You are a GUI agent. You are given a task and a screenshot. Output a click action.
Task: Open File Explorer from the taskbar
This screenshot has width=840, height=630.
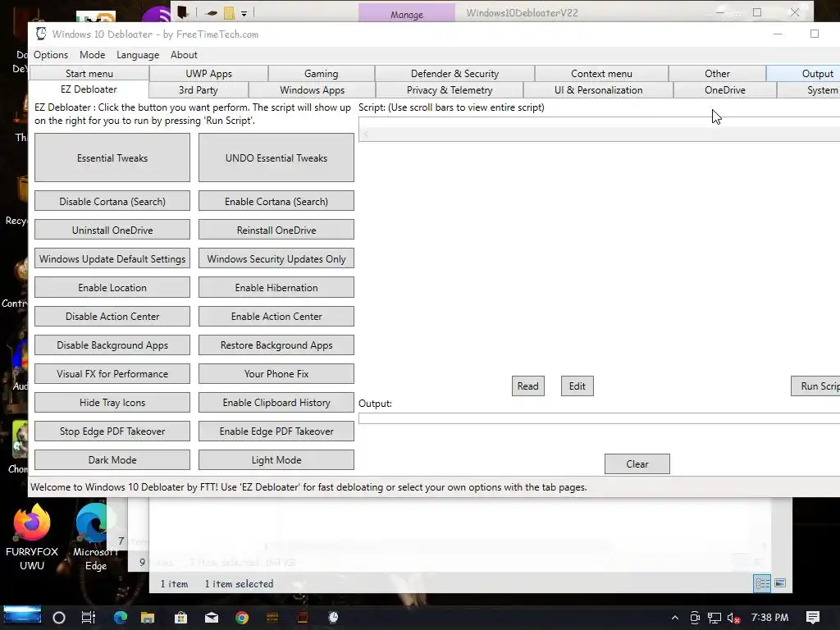click(148, 618)
